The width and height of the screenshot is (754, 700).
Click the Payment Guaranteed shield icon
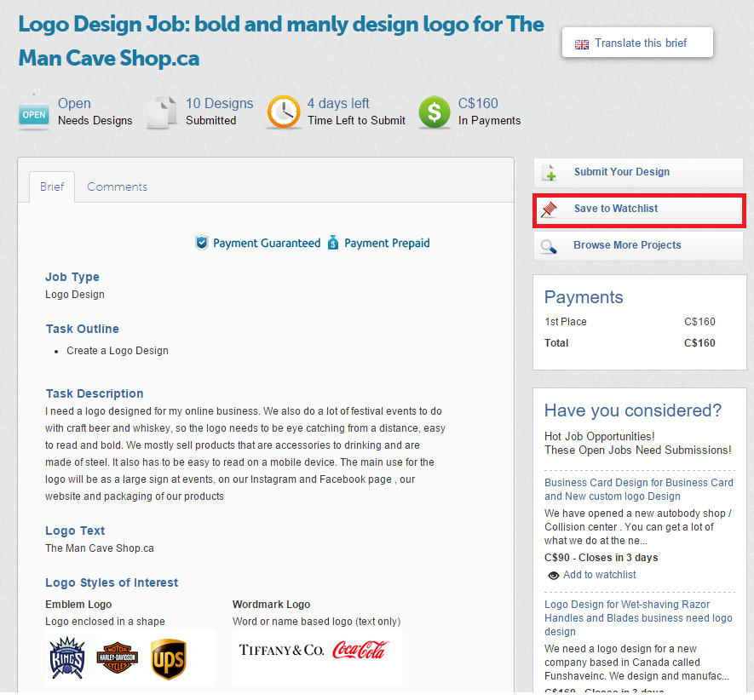click(201, 243)
